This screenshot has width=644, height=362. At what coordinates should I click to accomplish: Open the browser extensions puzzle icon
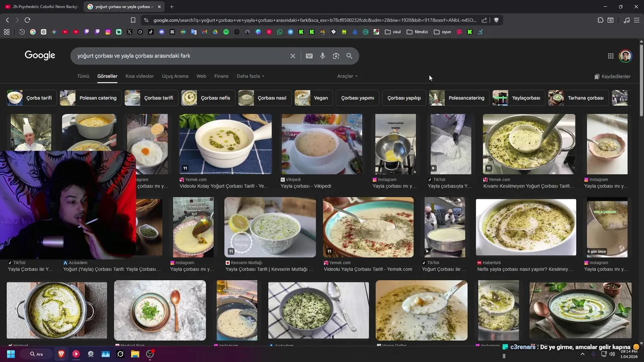pos(600,20)
